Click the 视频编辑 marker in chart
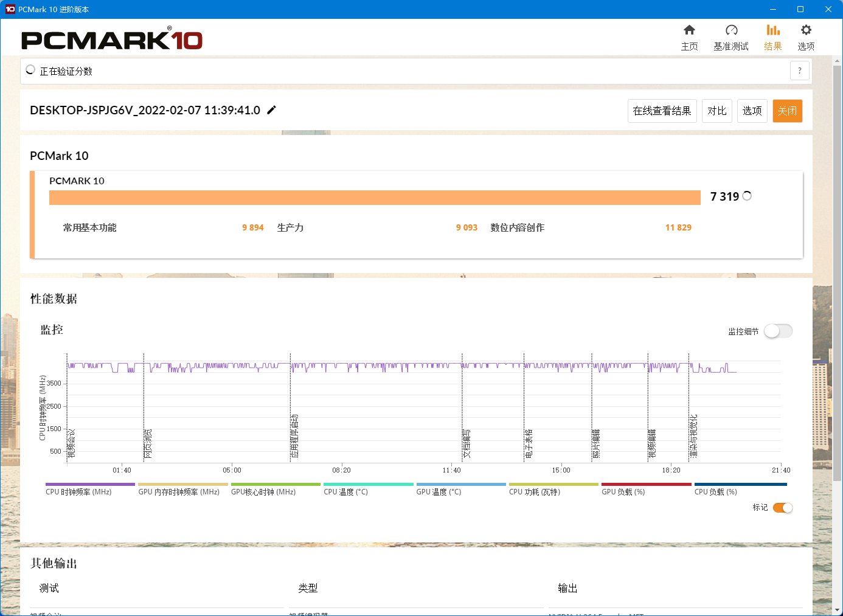 [652, 443]
